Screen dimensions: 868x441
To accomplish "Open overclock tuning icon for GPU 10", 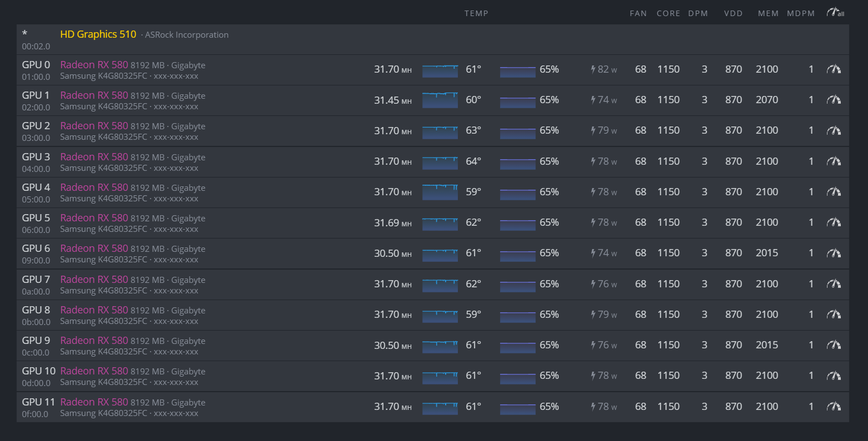I will (834, 376).
